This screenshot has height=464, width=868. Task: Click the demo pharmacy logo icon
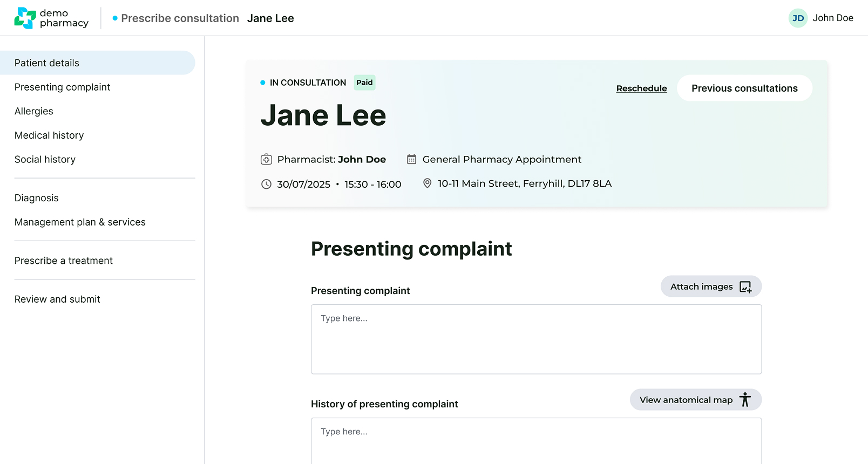tap(25, 18)
